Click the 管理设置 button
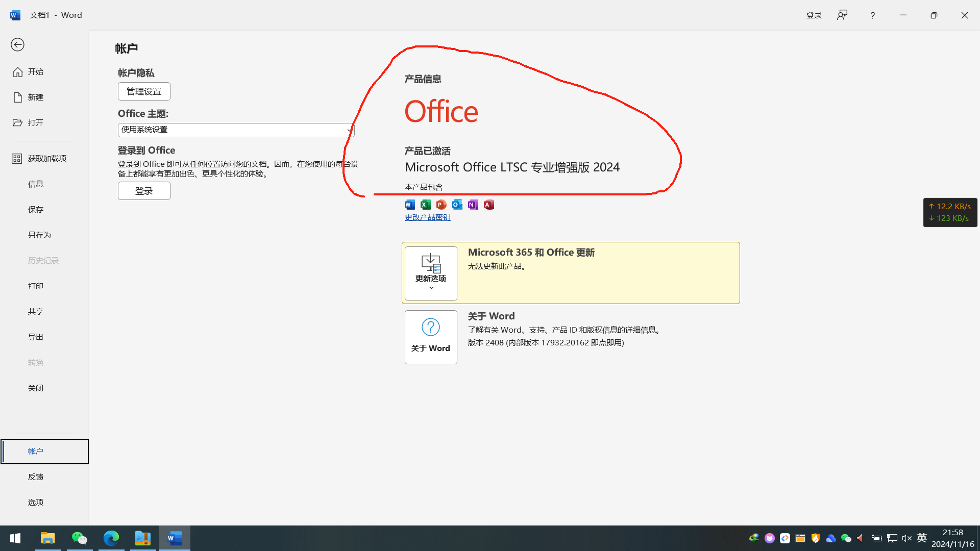The width and height of the screenshot is (980, 551). tap(144, 91)
